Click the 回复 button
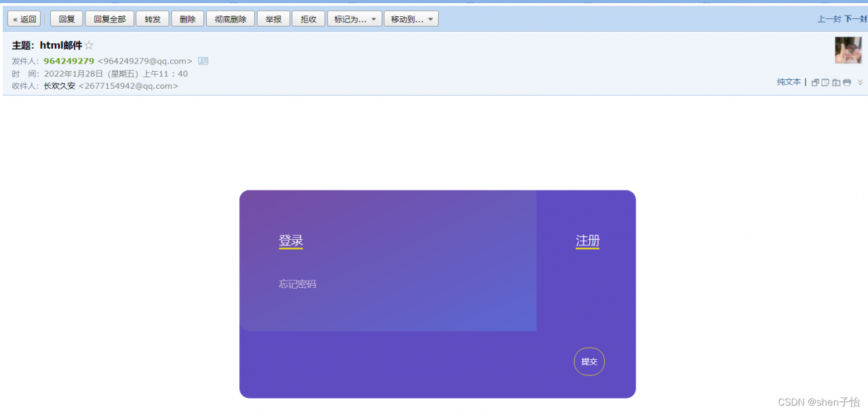Image resolution: width=868 pixels, height=412 pixels. pyautogui.click(x=66, y=19)
